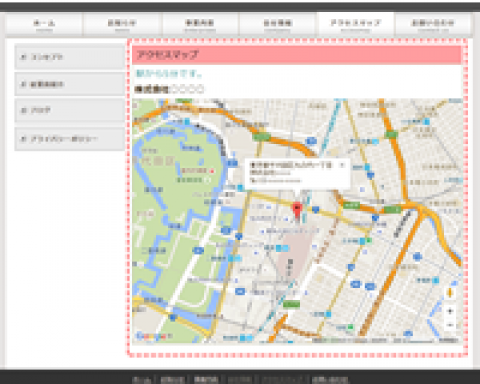Select the active アクセスマップ tab
This screenshot has width=480, height=384.
[x=355, y=24]
